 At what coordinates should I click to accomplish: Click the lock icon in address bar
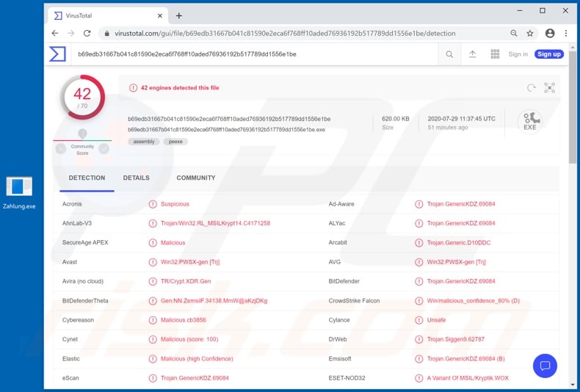click(107, 33)
